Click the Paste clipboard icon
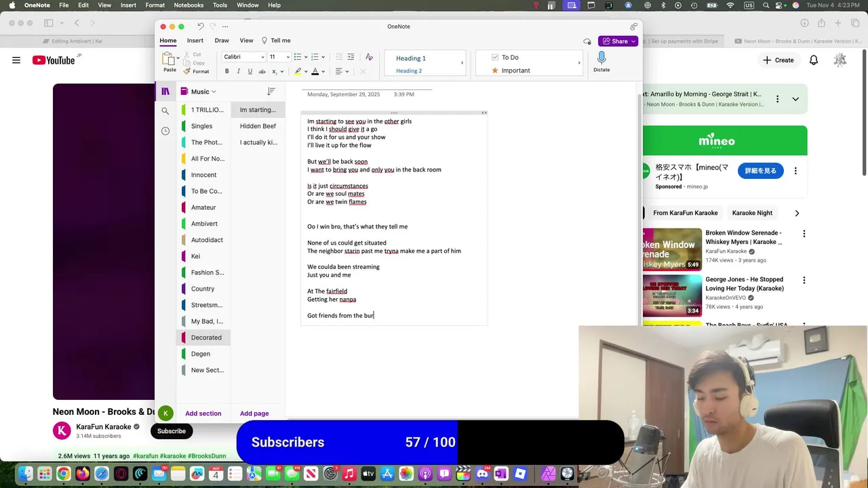 click(x=169, y=59)
